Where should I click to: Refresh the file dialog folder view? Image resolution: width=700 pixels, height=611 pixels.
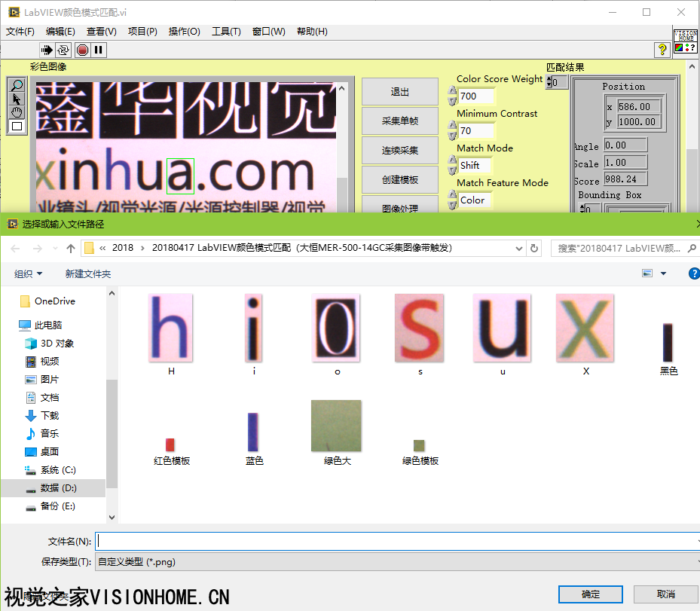(x=534, y=248)
